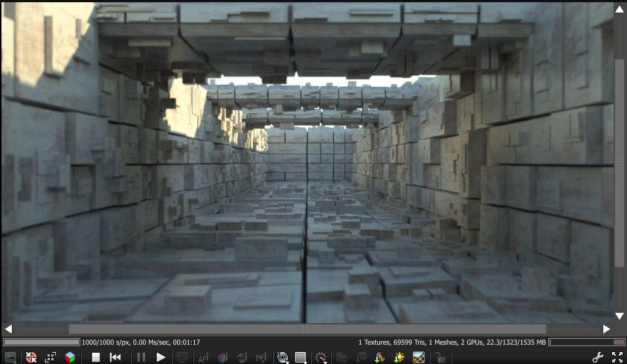The image size is (627, 364).
Task: Select the material picker tool
Action: [242, 357]
